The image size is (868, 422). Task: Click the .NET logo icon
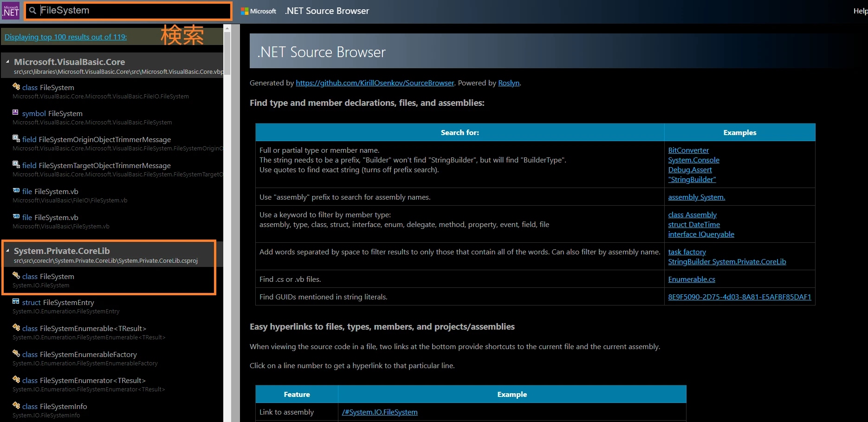coord(11,11)
